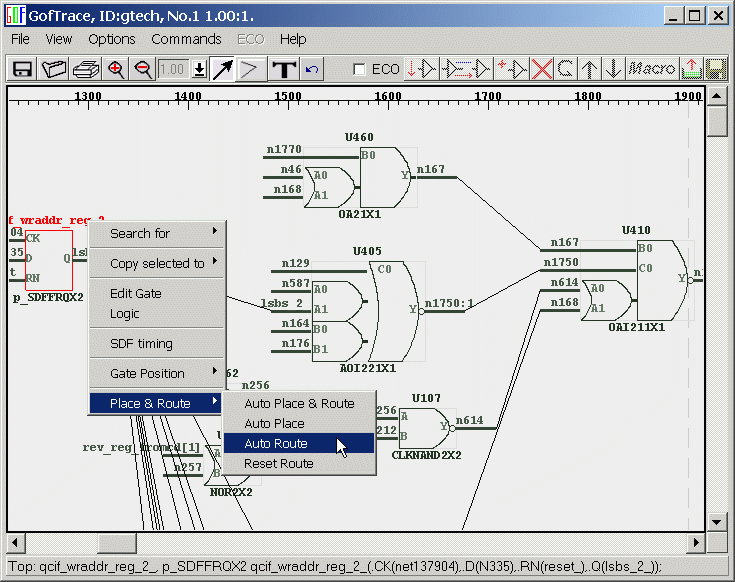Click the red X delete icon
The image size is (735, 582).
point(542,69)
